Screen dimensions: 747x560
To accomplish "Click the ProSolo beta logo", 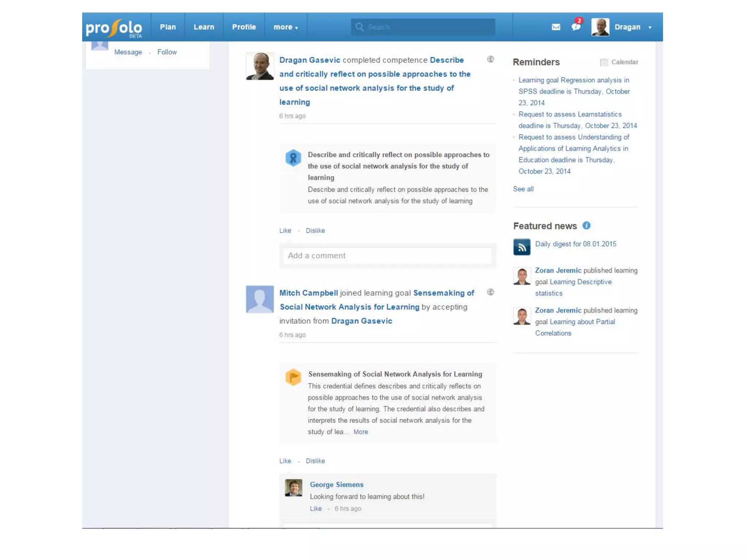I will pyautogui.click(x=114, y=28).
